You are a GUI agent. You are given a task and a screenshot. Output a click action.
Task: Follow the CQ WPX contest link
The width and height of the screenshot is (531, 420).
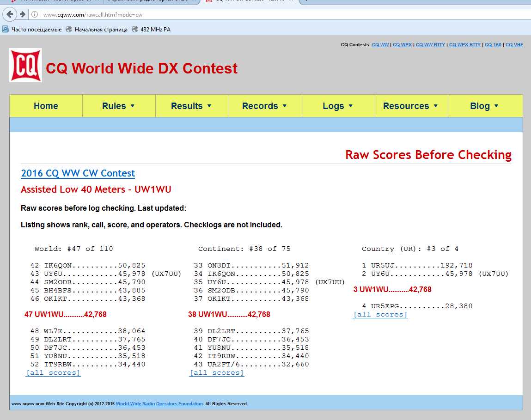pos(403,45)
